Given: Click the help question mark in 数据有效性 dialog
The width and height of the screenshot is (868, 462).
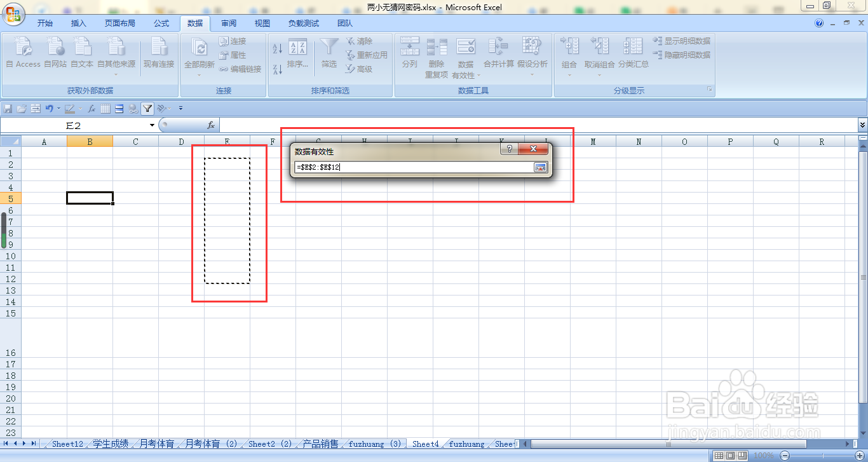Looking at the screenshot, I should [x=509, y=149].
